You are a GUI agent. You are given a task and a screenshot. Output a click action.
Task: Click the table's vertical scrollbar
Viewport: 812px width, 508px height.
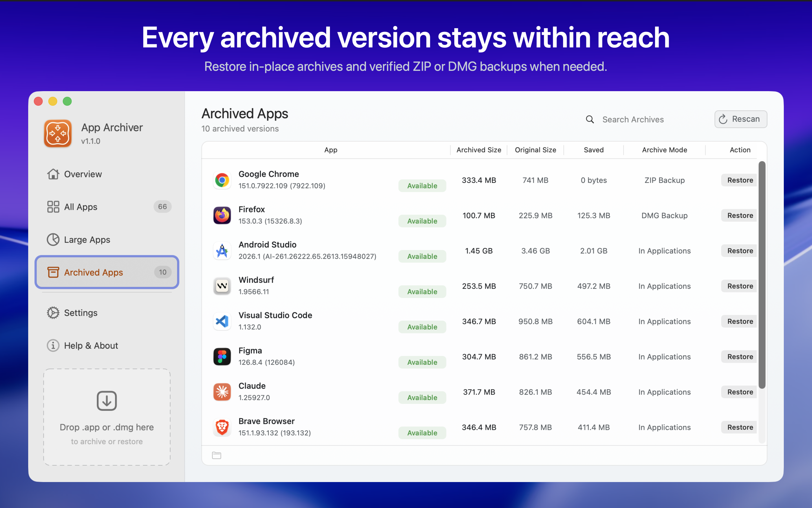click(762, 275)
